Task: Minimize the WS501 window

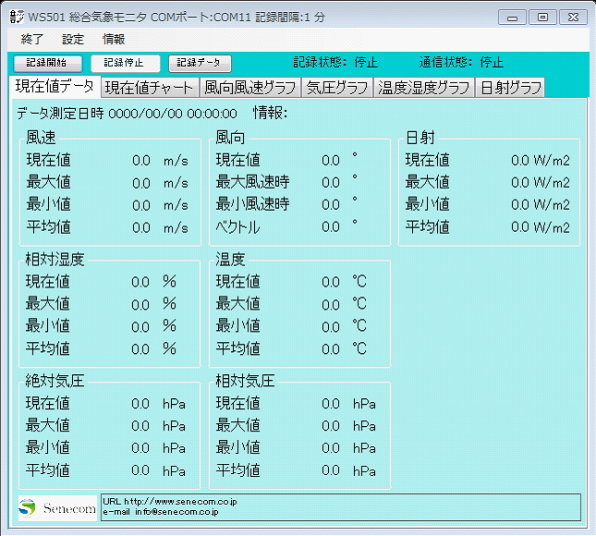Action: (512, 17)
